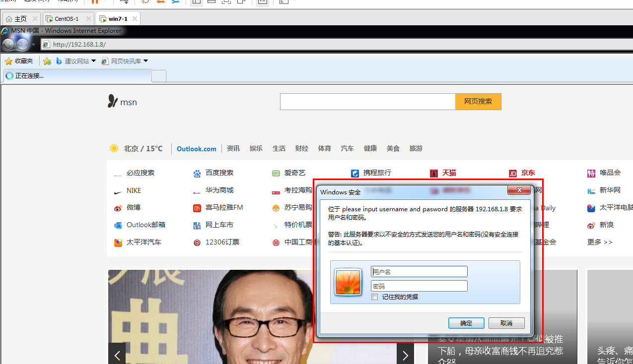Confirm login with the 确定 button

[x=466, y=323]
